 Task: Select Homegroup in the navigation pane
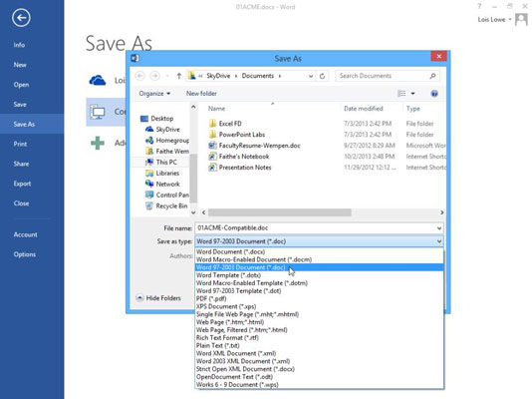[x=167, y=141]
